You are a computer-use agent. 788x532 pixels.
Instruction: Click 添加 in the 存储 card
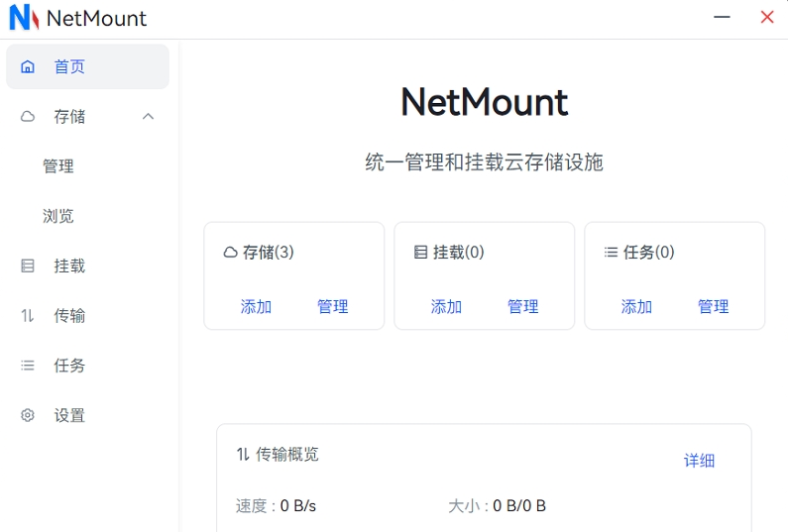pos(256,307)
